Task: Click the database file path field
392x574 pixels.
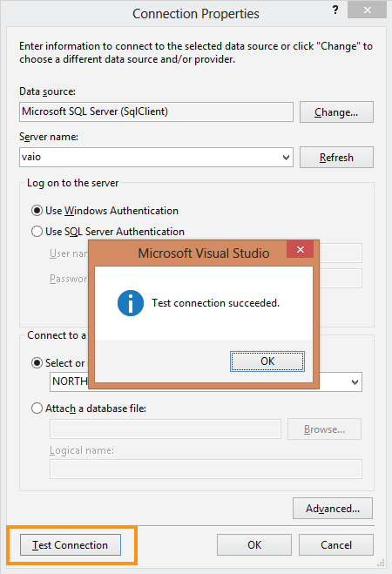Action: tap(166, 429)
